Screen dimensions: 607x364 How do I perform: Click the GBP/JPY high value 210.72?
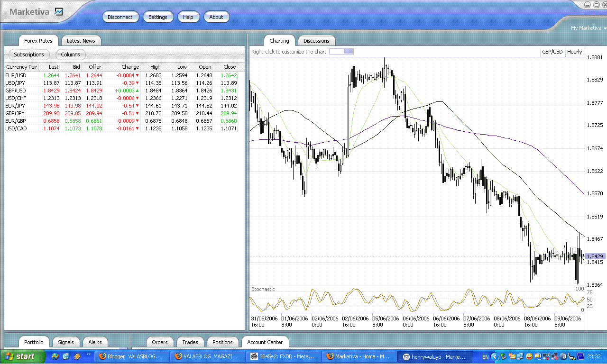tap(154, 113)
